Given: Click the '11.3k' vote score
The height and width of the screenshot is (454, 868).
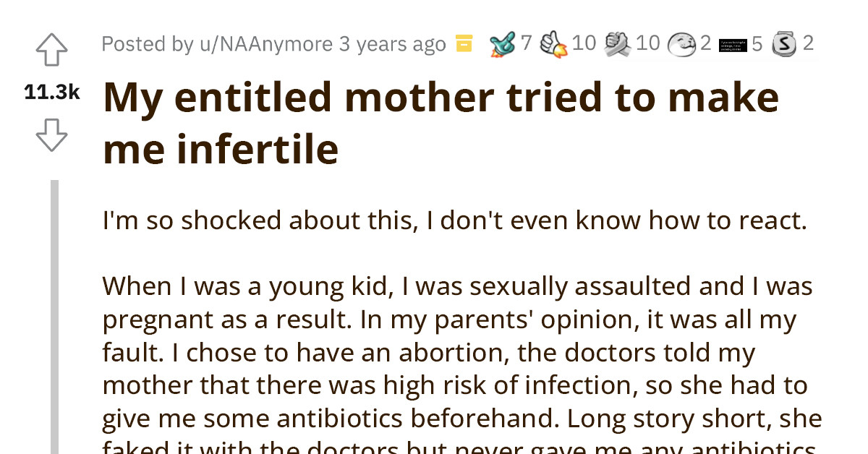Looking at the screenshot, I should (x=51, y=92).
